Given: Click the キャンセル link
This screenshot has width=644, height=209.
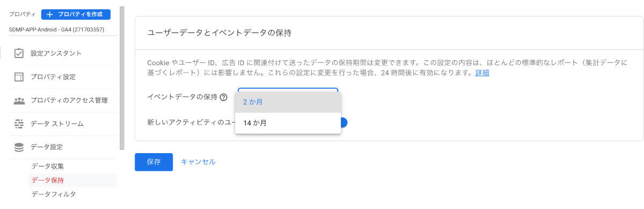Looking at the screenshot, I should coord(198,162).
